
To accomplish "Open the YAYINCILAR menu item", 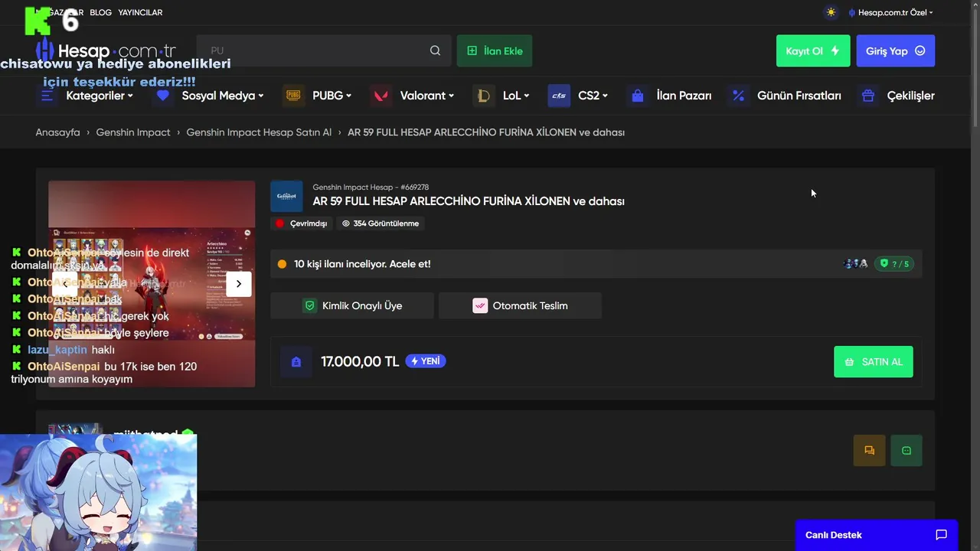I will [140, 12].
